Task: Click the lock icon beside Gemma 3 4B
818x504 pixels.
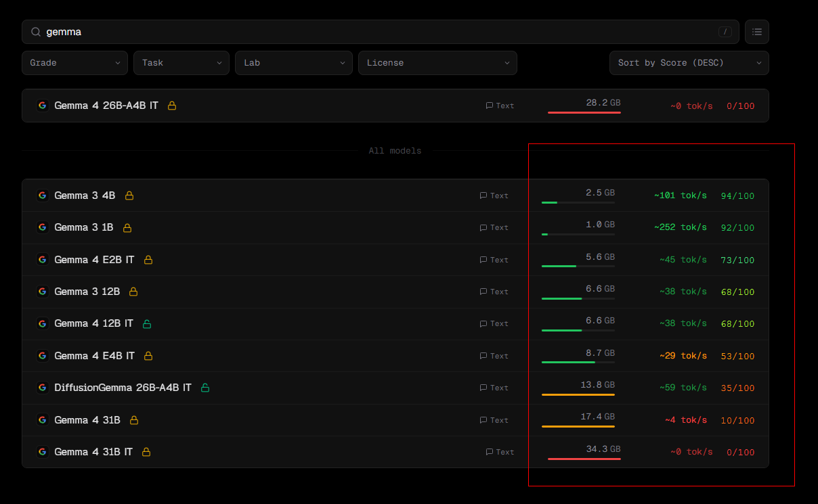Action: 129,196
